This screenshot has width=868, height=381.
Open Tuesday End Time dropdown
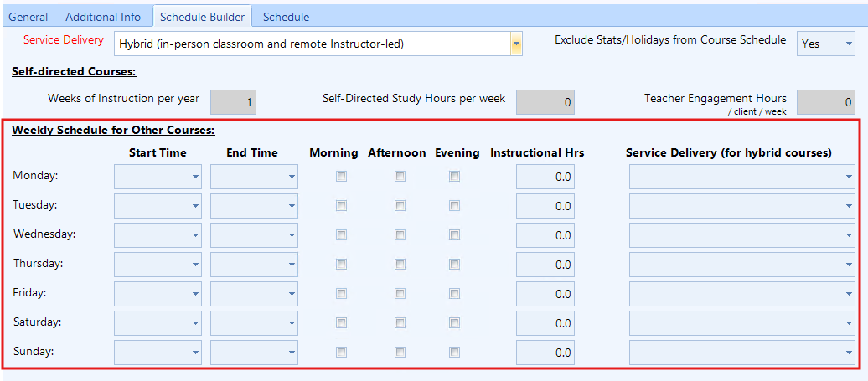click(254, 206)
